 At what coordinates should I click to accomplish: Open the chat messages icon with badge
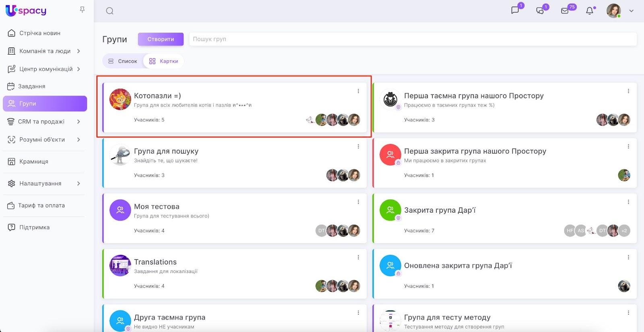point(515,10)
